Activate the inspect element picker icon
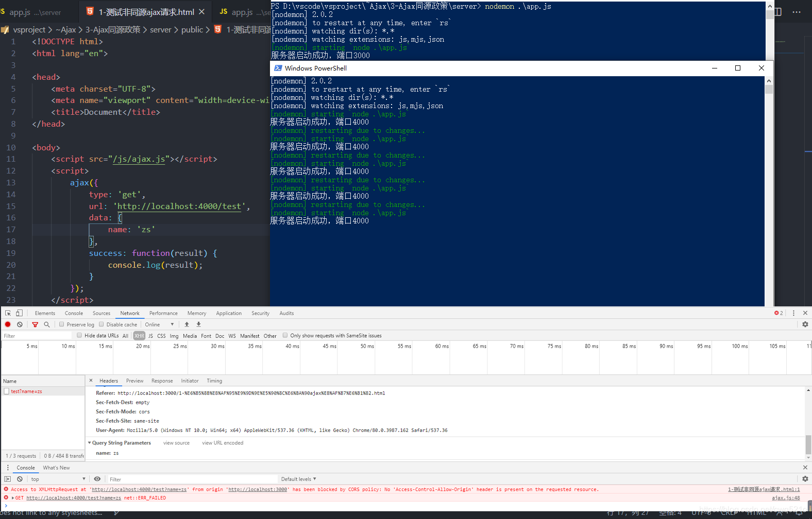 pos(8,313)
